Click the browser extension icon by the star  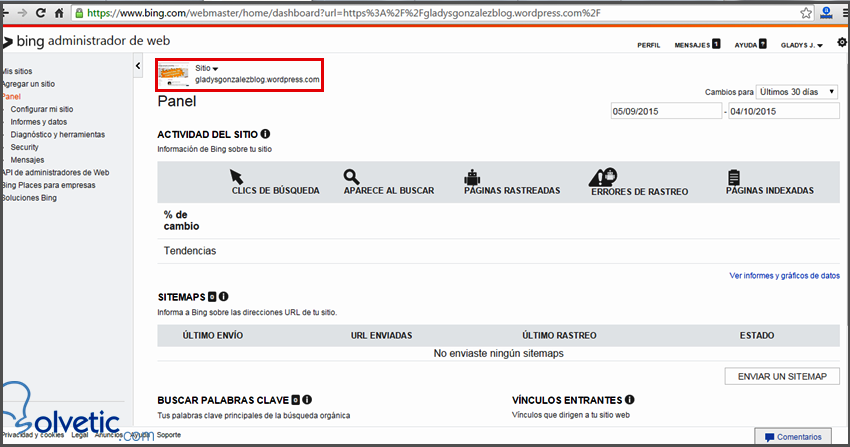tap(827, 13)
